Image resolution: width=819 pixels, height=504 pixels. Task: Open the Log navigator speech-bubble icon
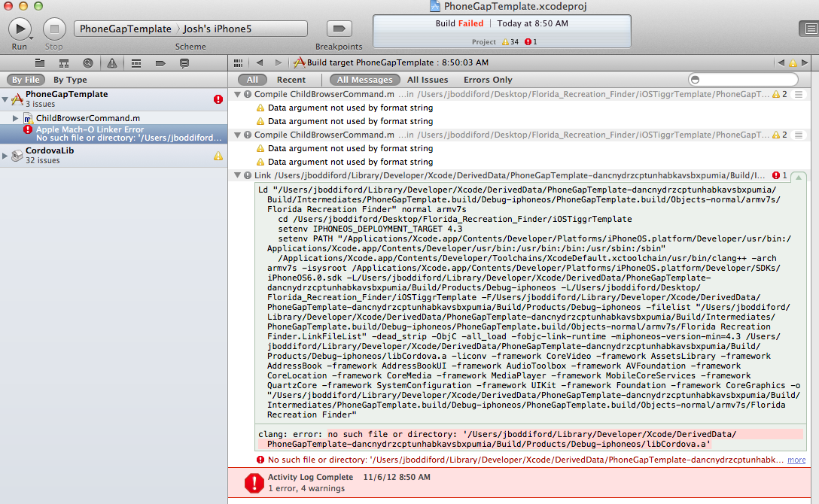(x=184, y=63)
